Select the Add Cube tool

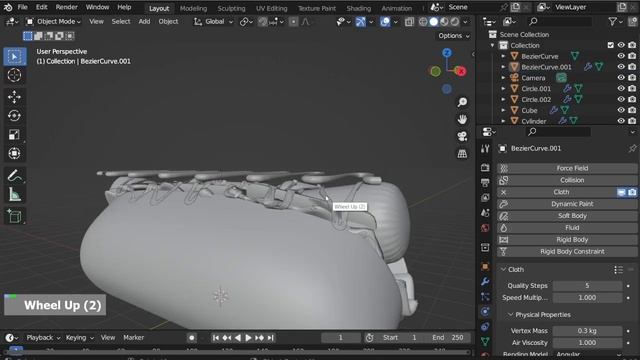point(15,216)
